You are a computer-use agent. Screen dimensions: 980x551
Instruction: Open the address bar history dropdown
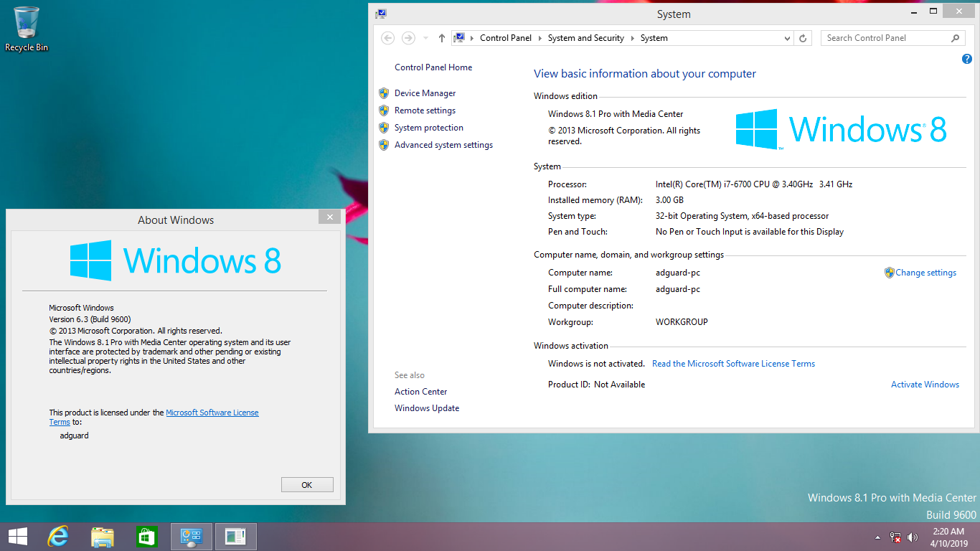(787, 38)
